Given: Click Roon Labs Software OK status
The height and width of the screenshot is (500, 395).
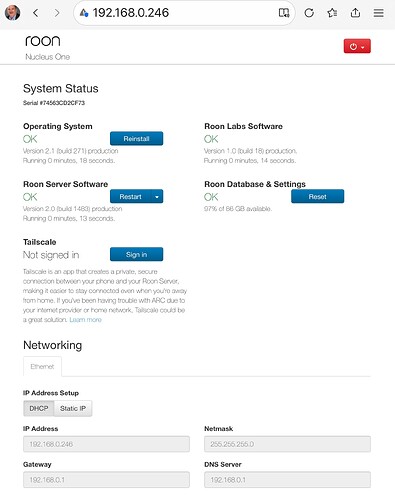Looking at the screenshot, I should (211, 139).
